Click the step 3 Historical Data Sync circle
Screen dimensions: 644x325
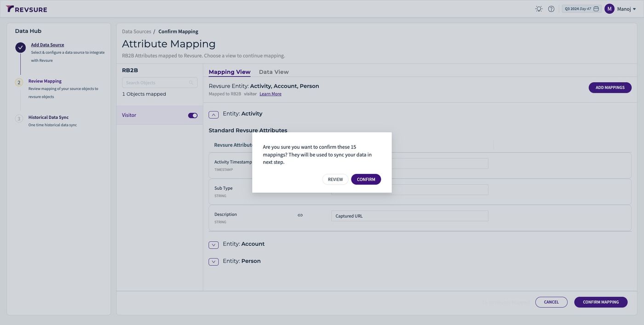click(x=19, y=119)
